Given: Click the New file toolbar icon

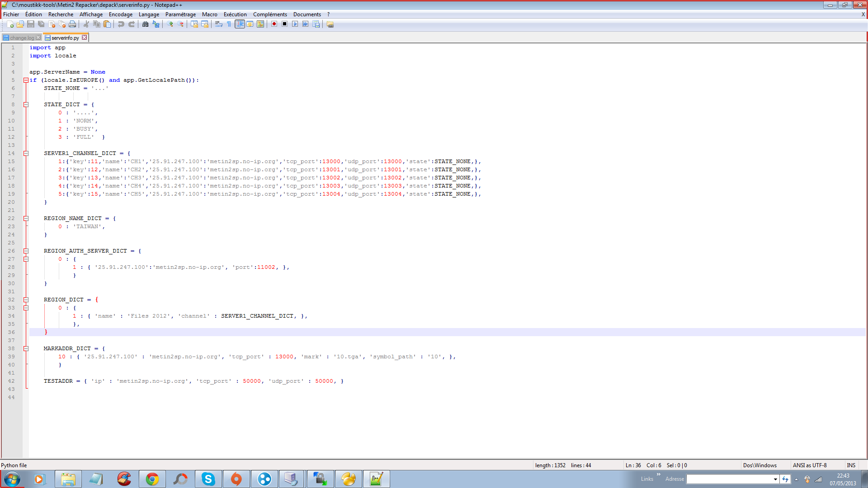Looking at the screenshot, I should 10,24.
